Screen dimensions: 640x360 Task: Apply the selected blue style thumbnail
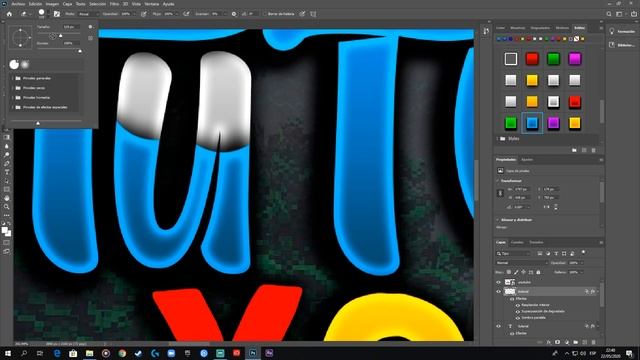coord(532,123)
